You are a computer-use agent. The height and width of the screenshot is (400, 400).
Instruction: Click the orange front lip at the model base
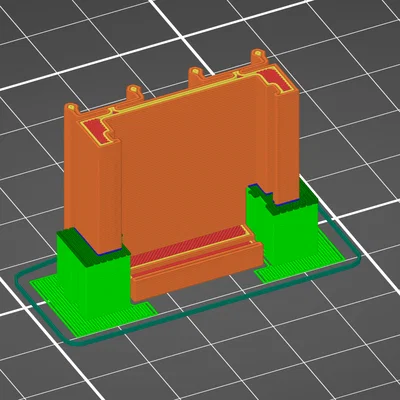pyautogui.click(x=197, y=272)
